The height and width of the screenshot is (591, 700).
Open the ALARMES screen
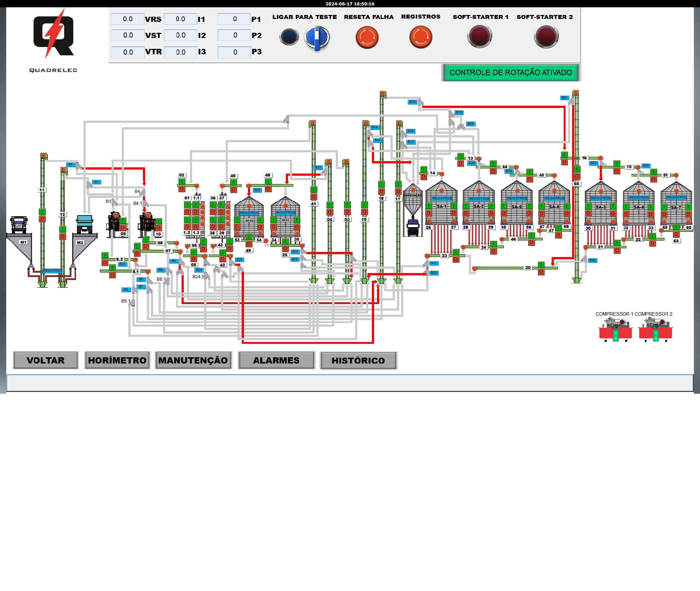click(x=276, y=361)
